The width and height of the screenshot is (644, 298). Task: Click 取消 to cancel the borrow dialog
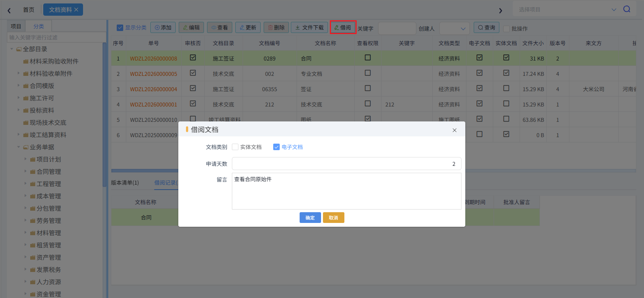(x=333, y=218)
